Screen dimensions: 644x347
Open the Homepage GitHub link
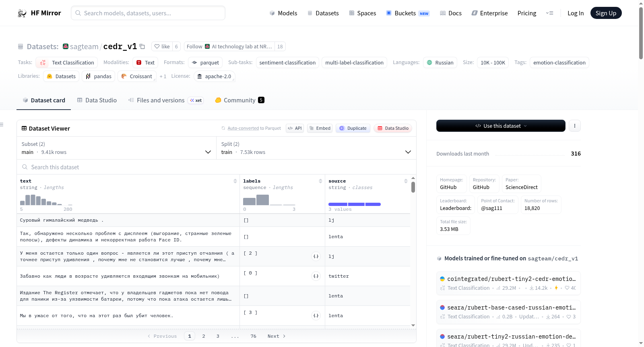pos(452,184)
